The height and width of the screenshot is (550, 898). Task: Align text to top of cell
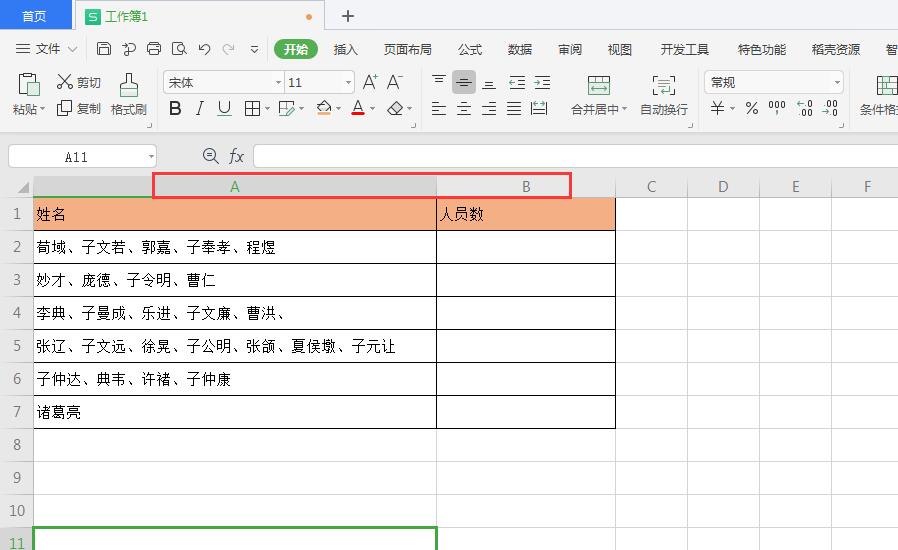point(439,82)
